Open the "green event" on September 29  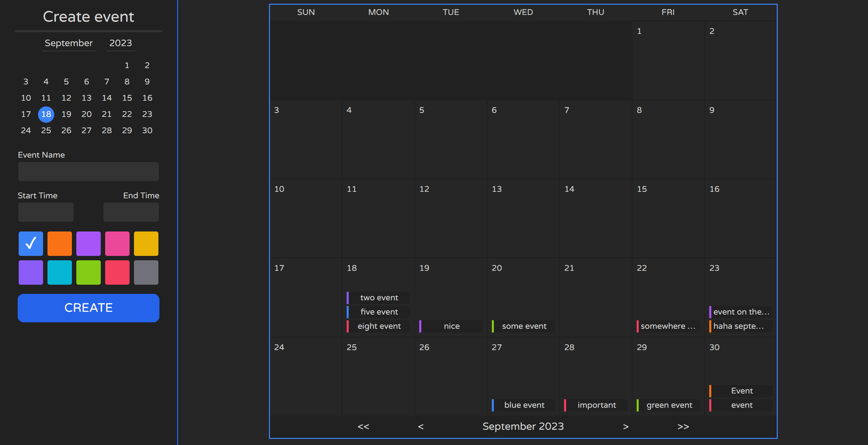(667, 405)
